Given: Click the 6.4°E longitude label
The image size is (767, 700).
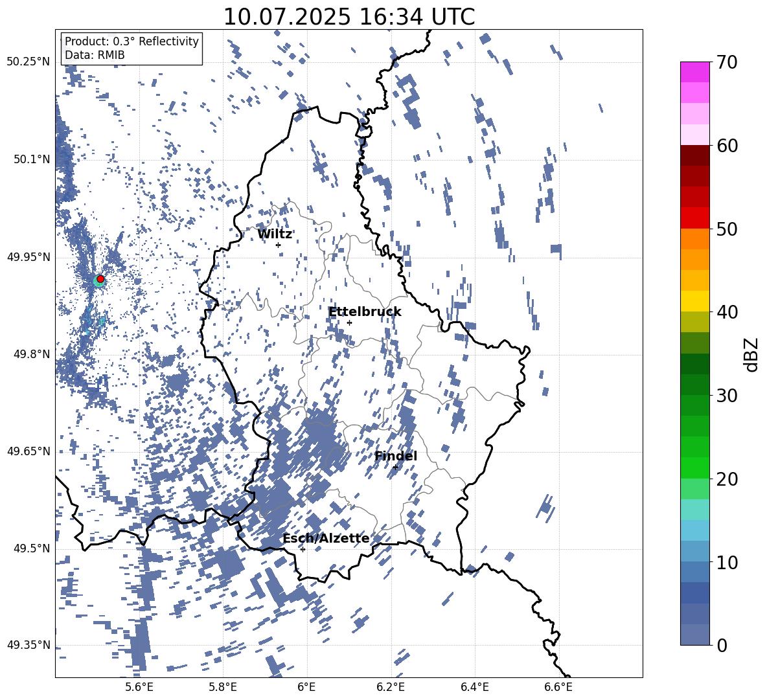Looking at the screenshot, I should [475, 687].
